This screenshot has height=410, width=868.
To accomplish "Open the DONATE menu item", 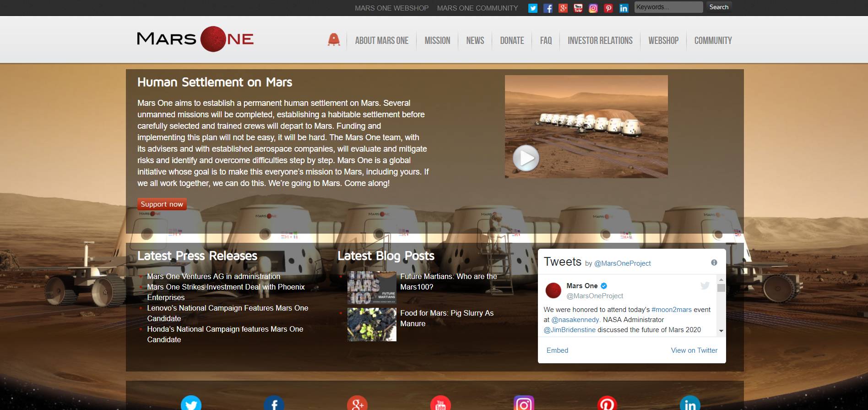I will click(x=512, y=40).
